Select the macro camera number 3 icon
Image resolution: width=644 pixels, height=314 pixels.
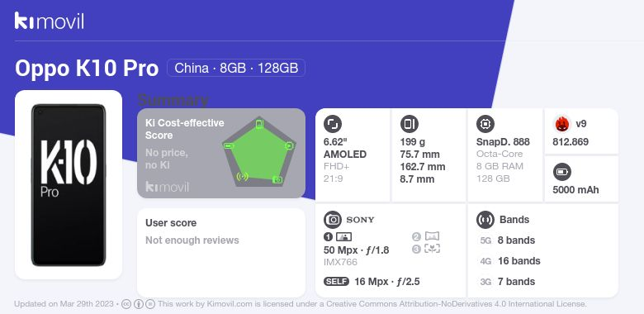(x=426, y=249)
